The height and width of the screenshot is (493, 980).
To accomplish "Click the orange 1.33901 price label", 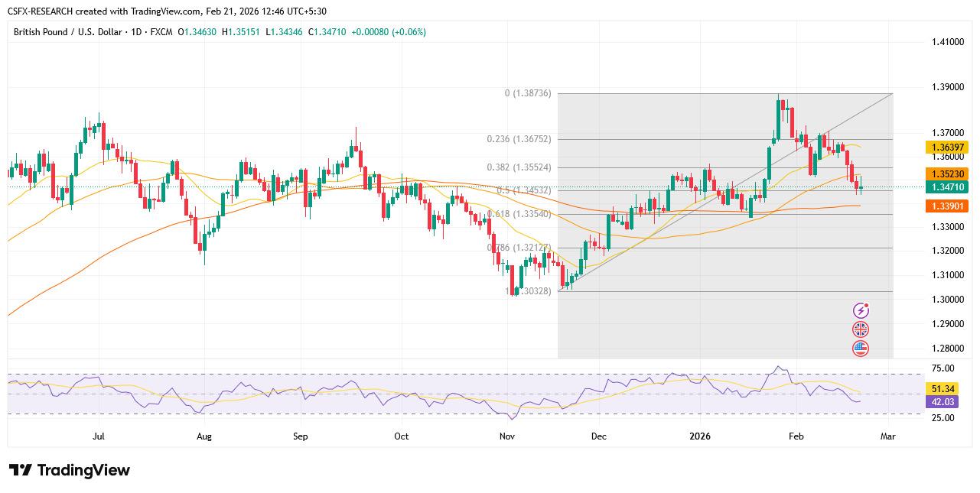I will 946,205.
